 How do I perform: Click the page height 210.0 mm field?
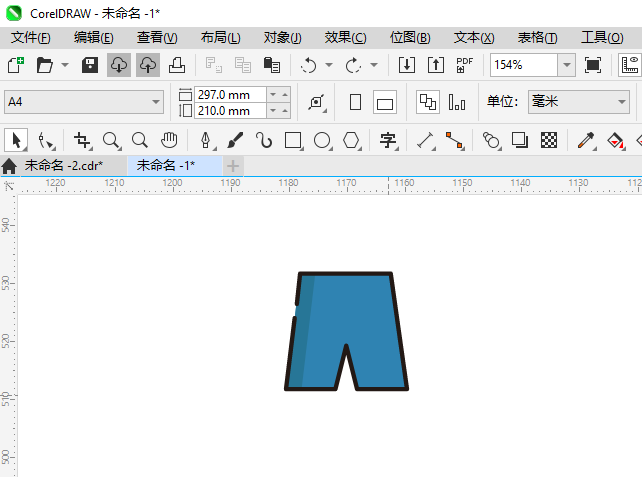tap(230, 111)
